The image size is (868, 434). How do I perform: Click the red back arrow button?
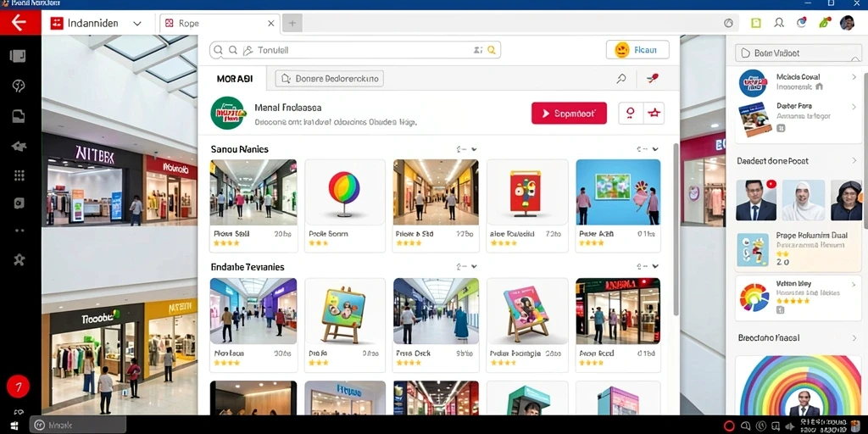pos(20,23)
